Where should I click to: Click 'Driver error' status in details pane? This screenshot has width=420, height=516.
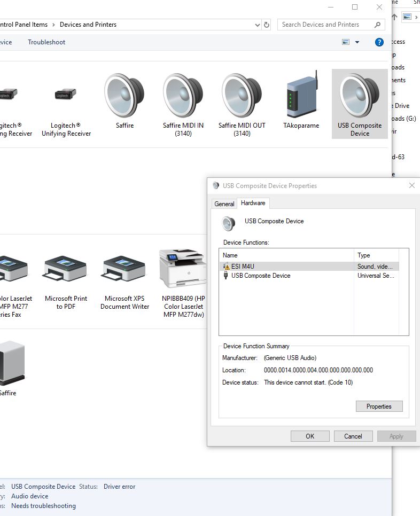coord(120,487)
